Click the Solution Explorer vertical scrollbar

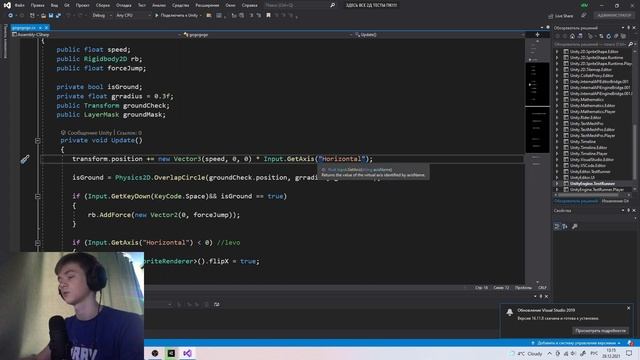(x=634, y=151)
